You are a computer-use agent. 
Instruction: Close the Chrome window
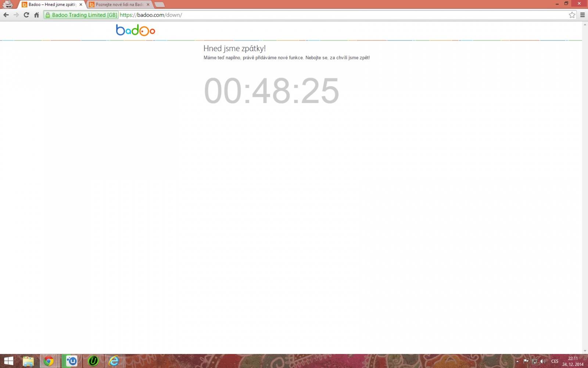tap(579, 3)
